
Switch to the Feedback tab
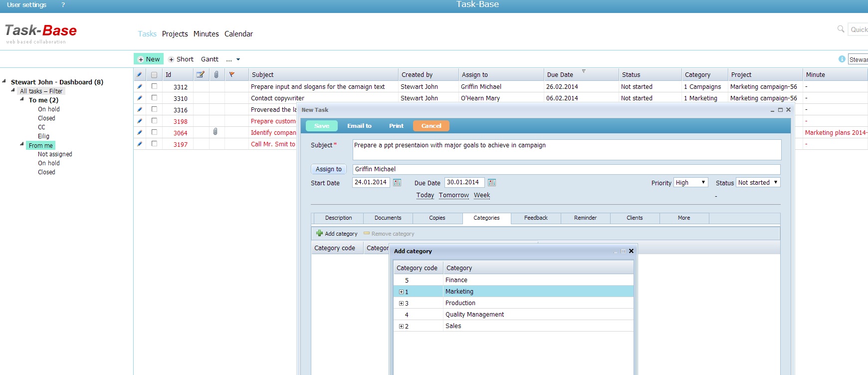click(536, 218)
